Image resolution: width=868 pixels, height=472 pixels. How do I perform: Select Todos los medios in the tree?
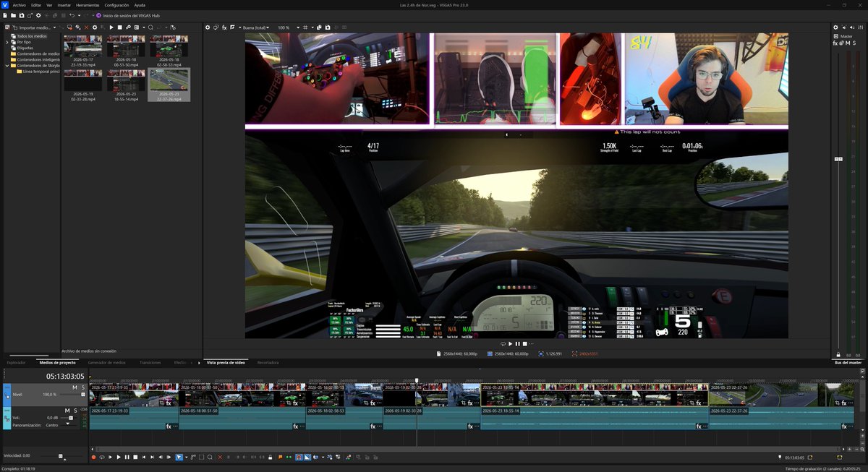pyautogui.click(x=31, y=35)
